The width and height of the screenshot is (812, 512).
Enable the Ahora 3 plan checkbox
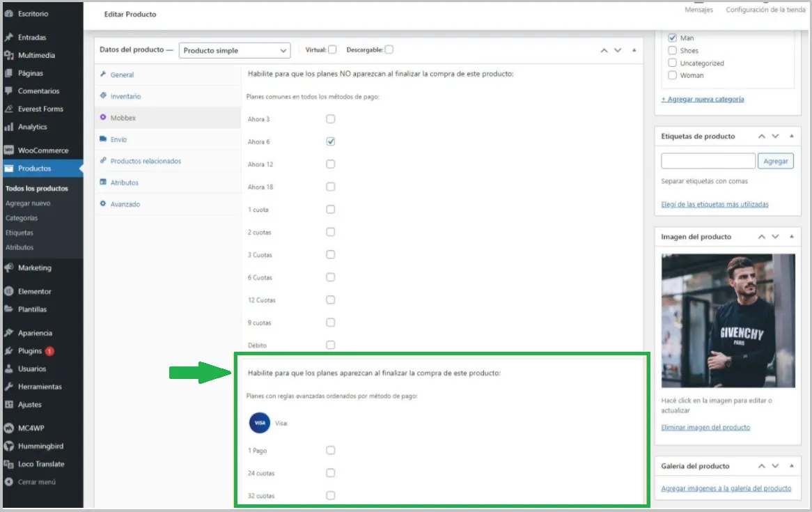coord(330,119)
